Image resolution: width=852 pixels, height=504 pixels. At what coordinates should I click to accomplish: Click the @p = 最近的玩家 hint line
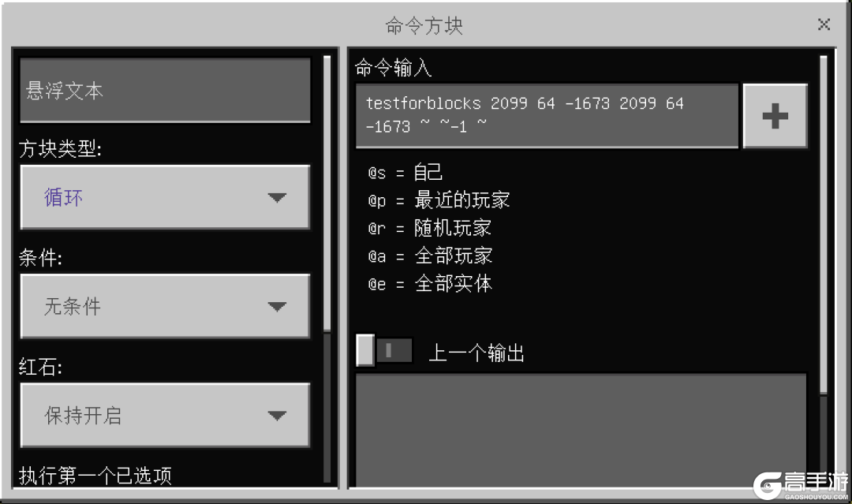point(439,200)
